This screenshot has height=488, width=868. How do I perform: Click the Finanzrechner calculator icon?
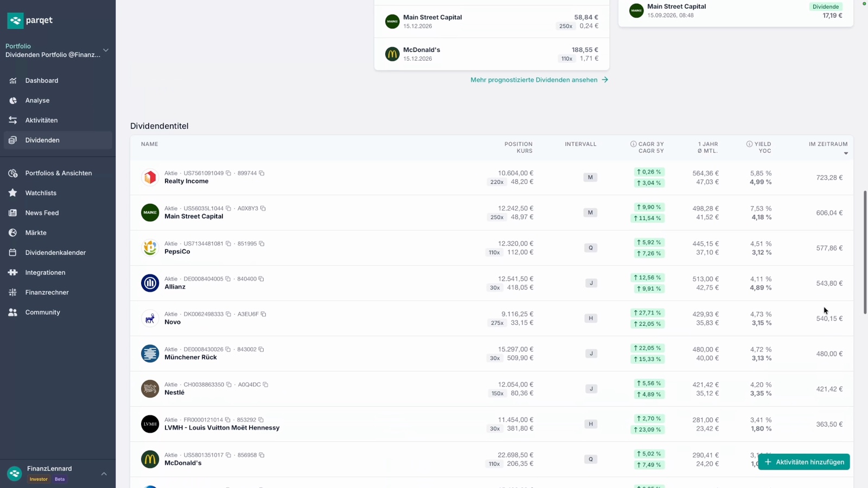(x=13, y=292)
